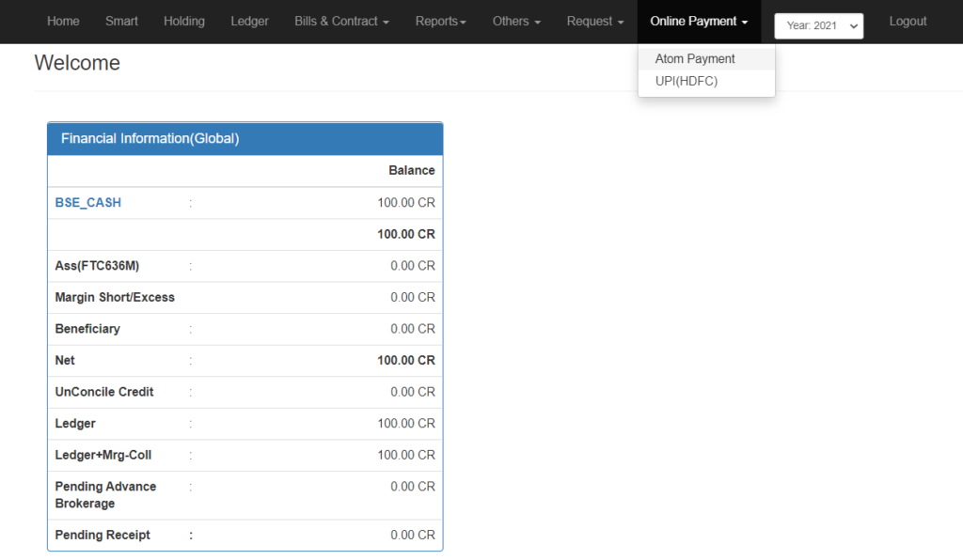This screenshot has height=560, width=963.
Task: Click the Balance column heading
Action: [x=412, y=170]
